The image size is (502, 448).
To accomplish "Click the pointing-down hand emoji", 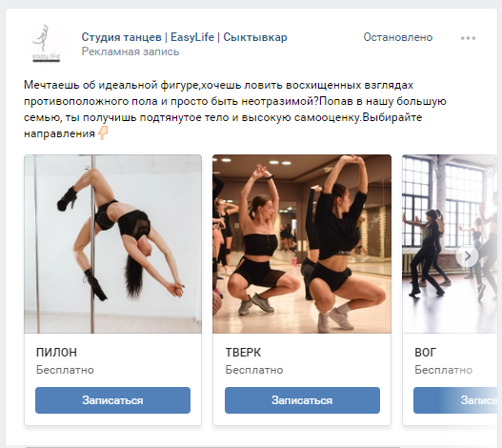I will [x=103, y=132].
